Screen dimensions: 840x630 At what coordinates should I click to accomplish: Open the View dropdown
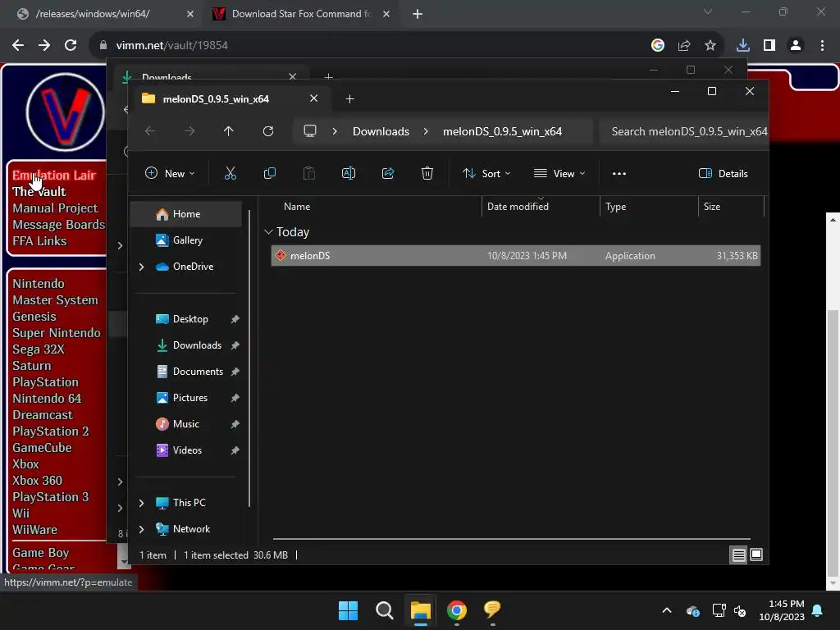tap(559, 174)
